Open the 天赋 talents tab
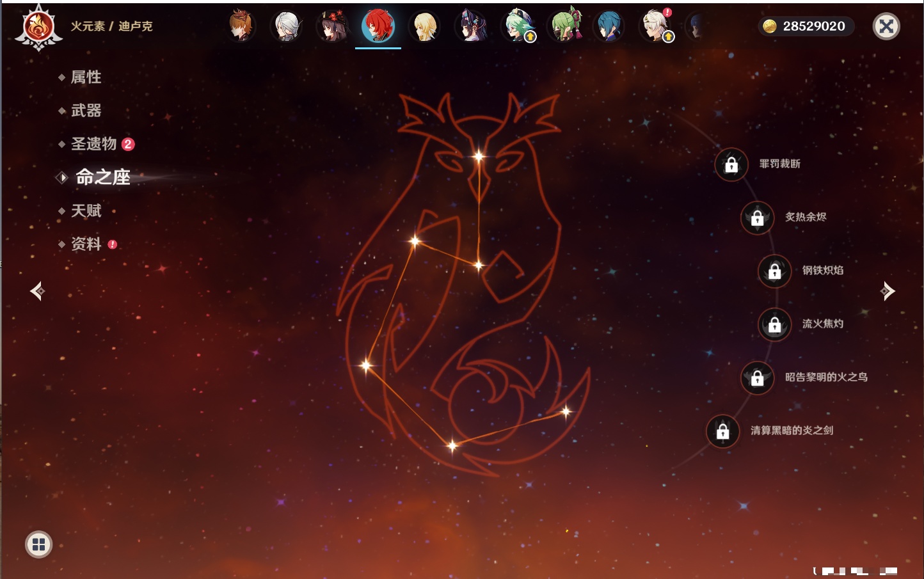 click(x=86, y=210)
